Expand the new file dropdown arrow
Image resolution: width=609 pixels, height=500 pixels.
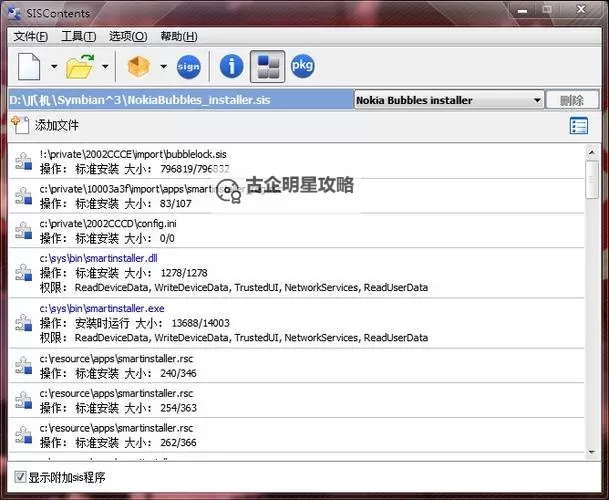pos(54,68)
